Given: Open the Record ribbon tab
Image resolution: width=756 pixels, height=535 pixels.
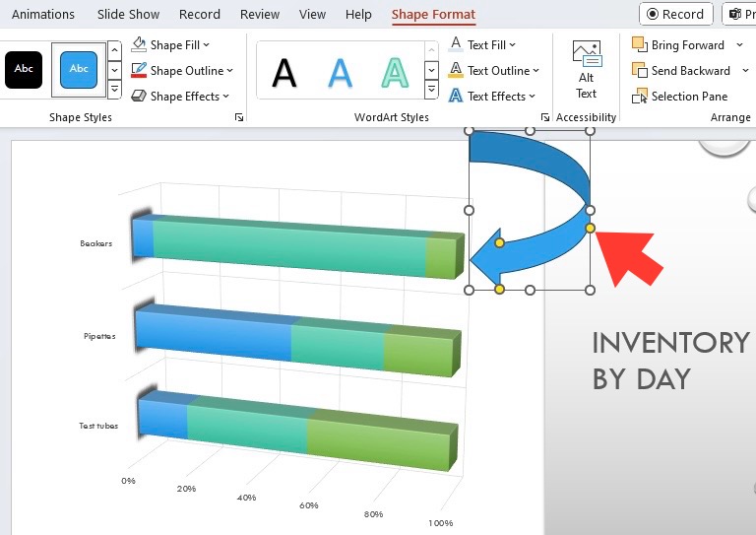Looking at the screenshot, I should pyautogui.click(x=200, y=15).
